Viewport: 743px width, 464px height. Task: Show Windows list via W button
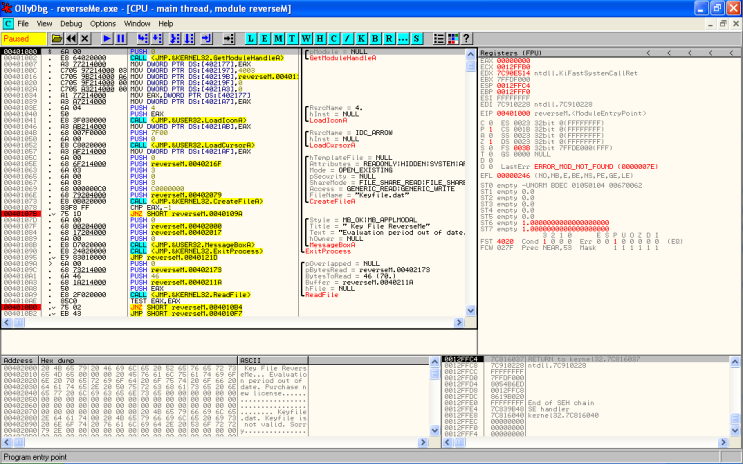click(x=306, y=39)
